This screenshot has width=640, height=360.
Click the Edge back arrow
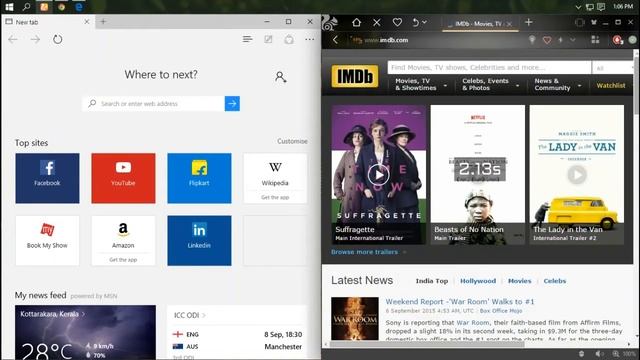point(13,39)
